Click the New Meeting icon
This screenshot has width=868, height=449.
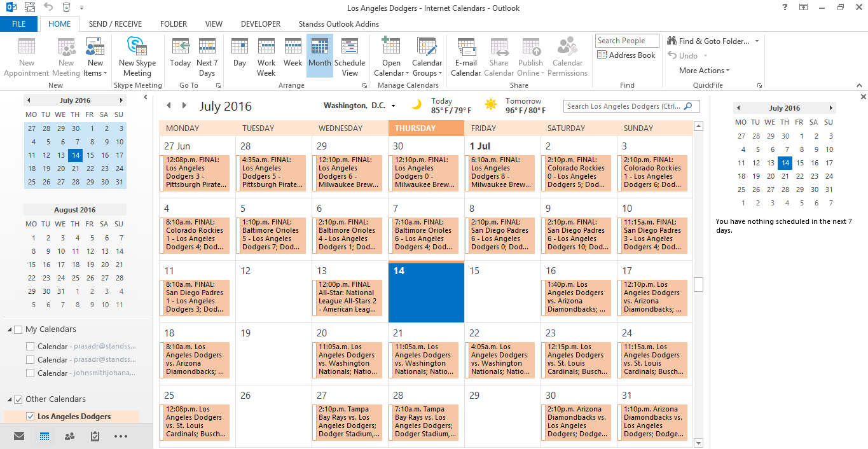(x=66, y=57)
